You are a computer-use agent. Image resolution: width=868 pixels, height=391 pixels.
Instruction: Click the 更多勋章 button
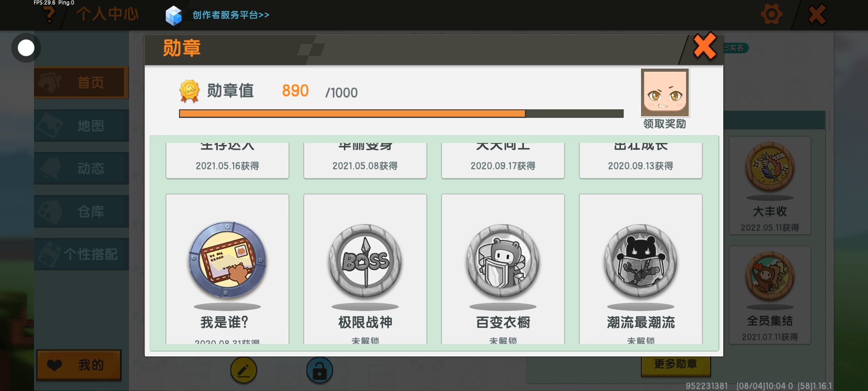(676, 364)
